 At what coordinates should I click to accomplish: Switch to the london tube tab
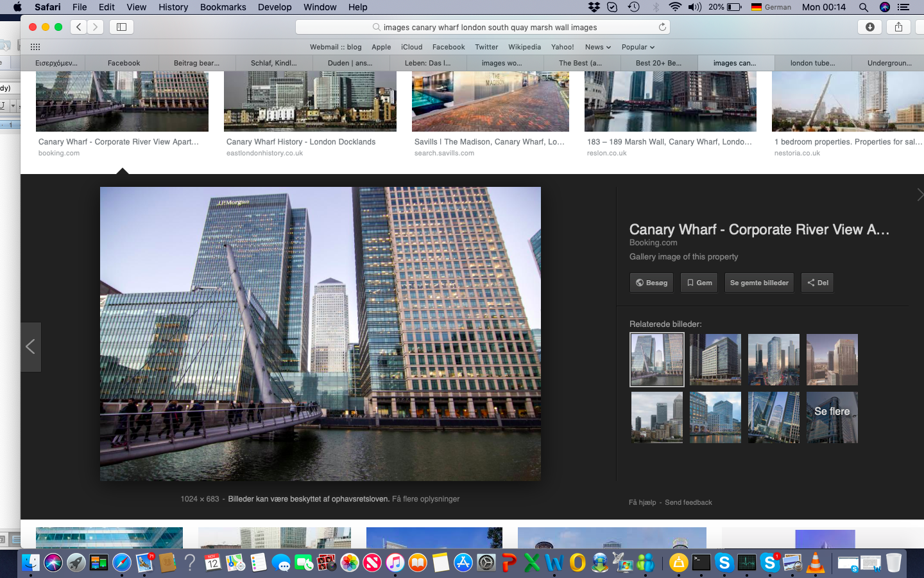click(812, 63)
